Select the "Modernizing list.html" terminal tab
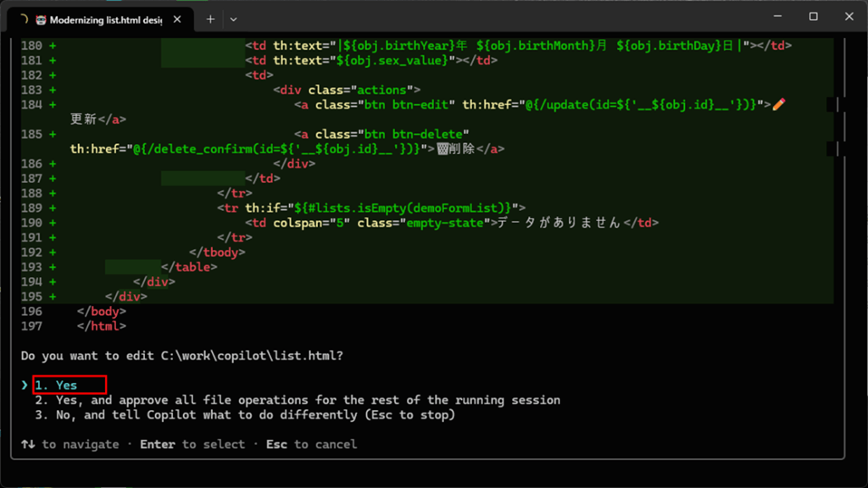Screen dimensions: 868x488 (x=101, y=19)
